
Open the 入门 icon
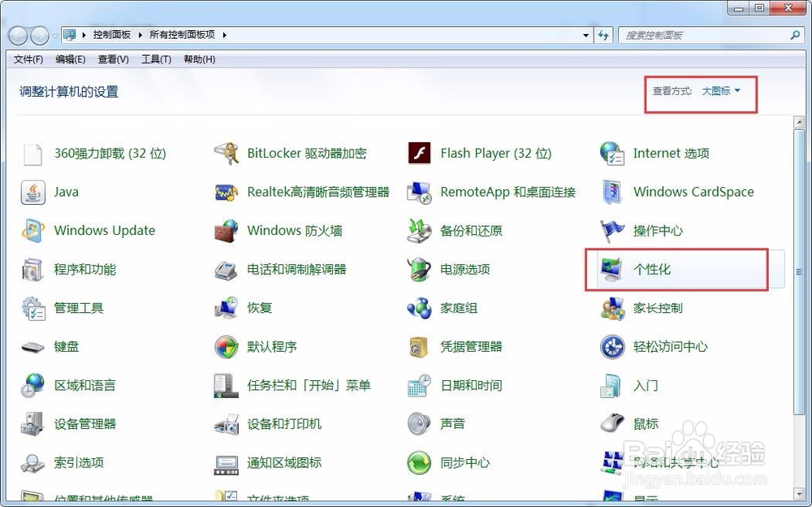pos(612,386)
